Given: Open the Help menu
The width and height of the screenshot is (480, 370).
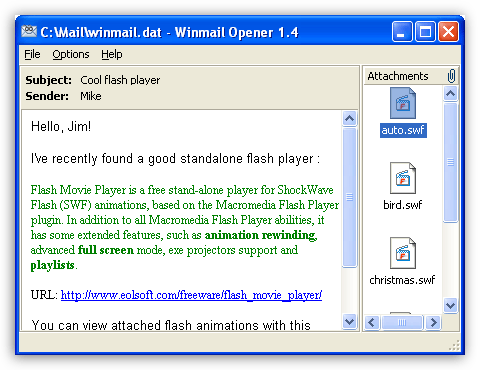Looking at the screenshot, I should [x=112, y=54].
